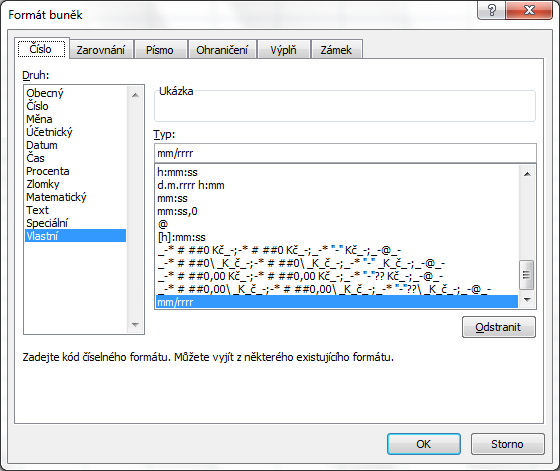Screen dimensions: 560x471
Task: Open the dialog help question mark button
Action: click(x=491, y=10)
